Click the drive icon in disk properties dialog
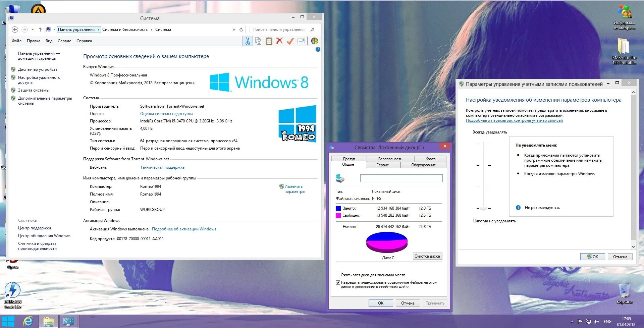 pyautogui.click(x=340, y=178)
